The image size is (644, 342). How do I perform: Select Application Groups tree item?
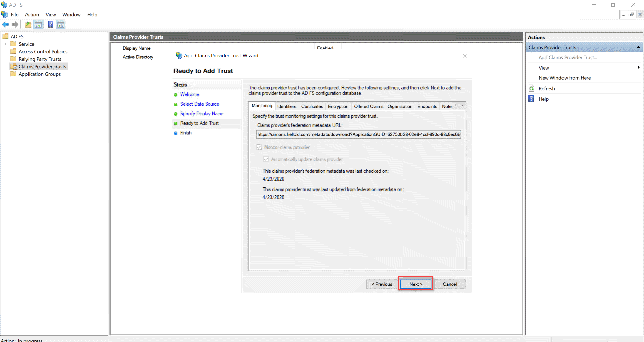[40, 74]
